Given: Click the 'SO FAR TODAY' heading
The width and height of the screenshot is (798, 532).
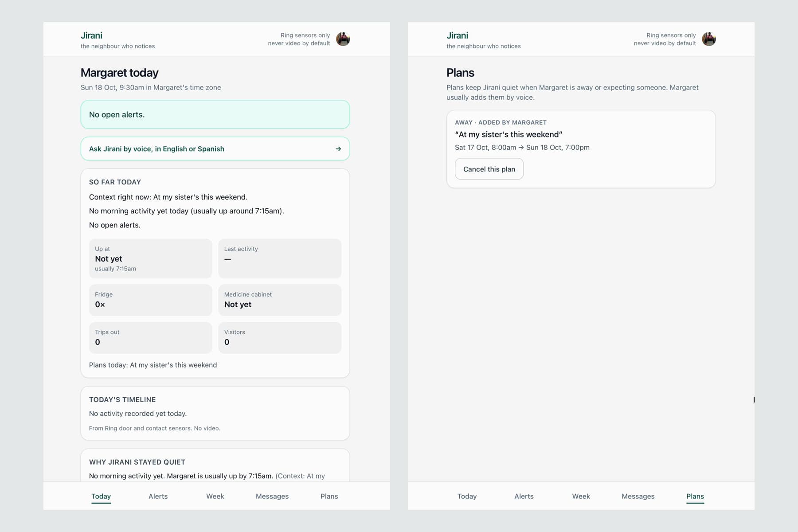Looking at the screenshot, I should 115,182.
